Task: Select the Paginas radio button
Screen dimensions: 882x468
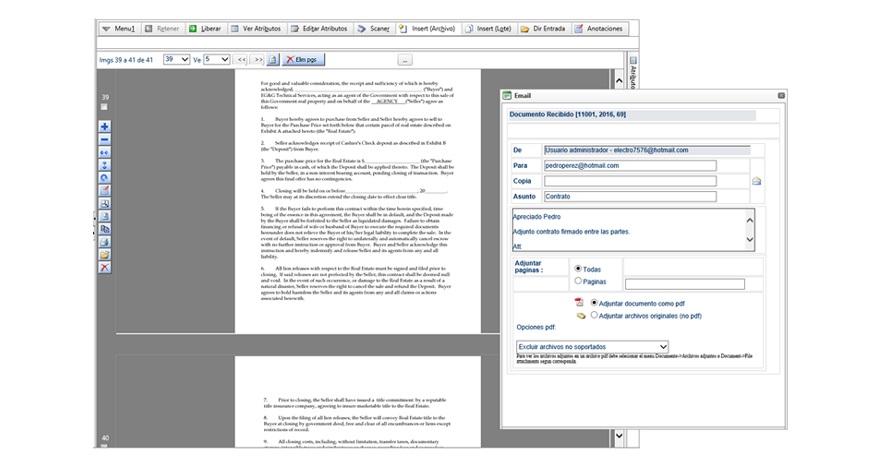Action: 578,281
